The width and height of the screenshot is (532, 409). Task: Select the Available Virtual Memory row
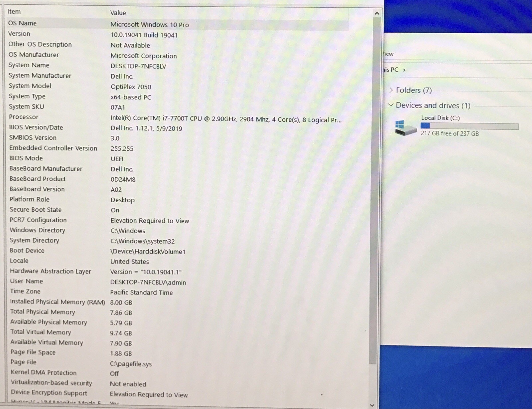178,343
